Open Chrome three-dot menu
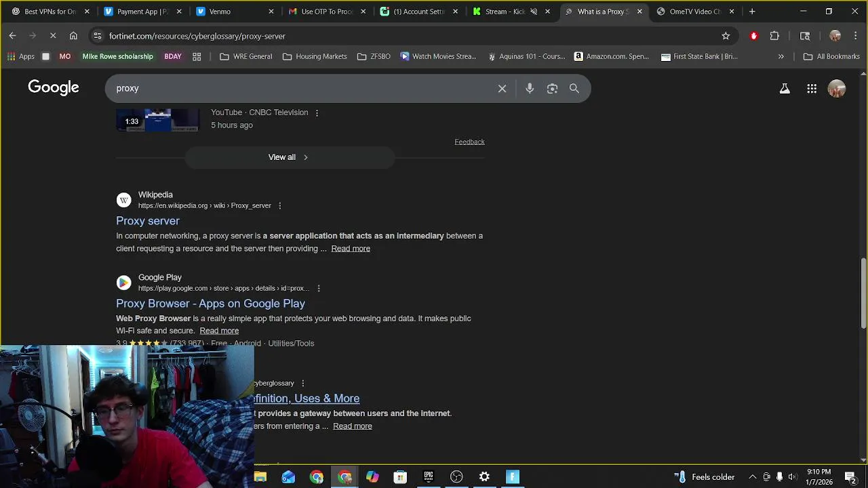Screen dimensions: 868x488 (x=855, y=36)
